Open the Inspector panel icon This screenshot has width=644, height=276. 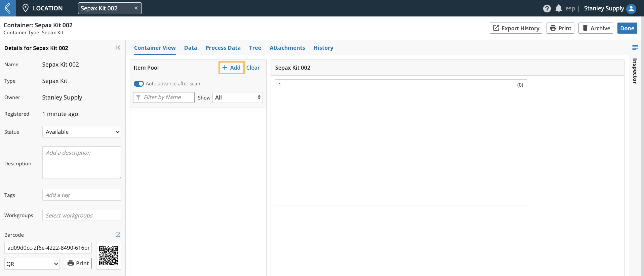635,48
